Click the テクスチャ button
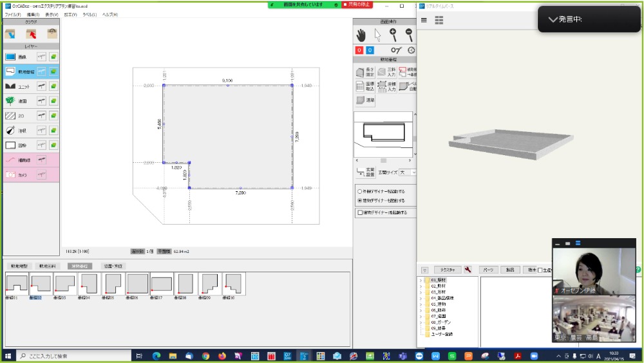Image resolution: width=644 pixels, height=363 pixels. coord(447,270)
